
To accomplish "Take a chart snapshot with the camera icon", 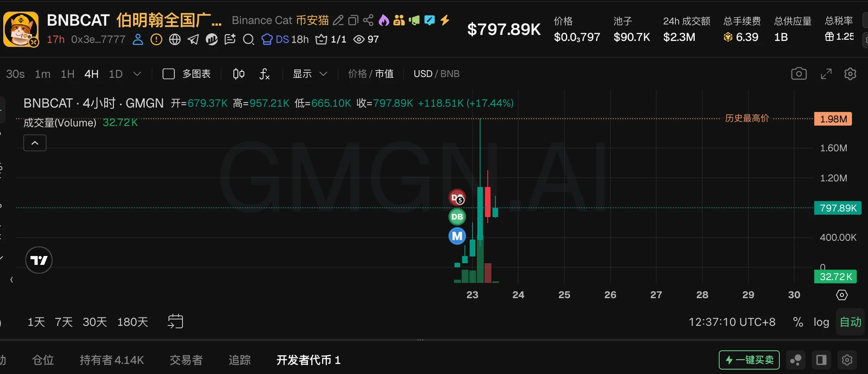I will pyautogui.click(x=799, y=74).
